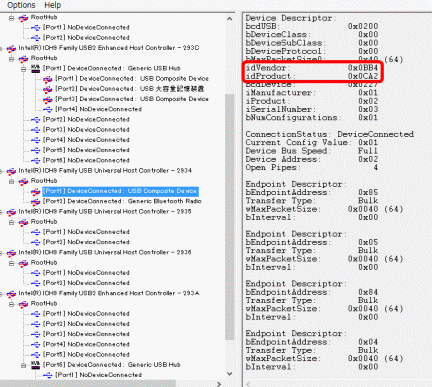
Task: Click USB icon of Port5 under 293A controller
Action: 35,355
